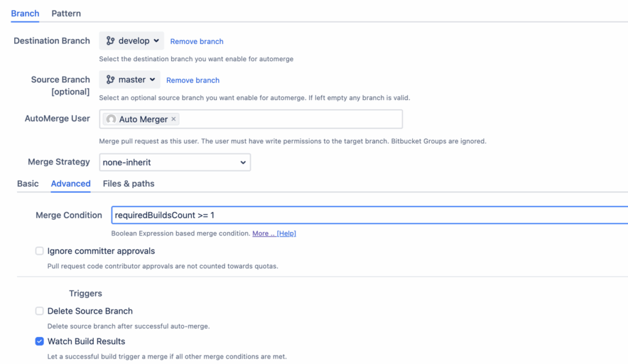This screenshot has width=628, height=364.
Task: Uncheck the Watch Build Results checkbox
Action: 39,341
